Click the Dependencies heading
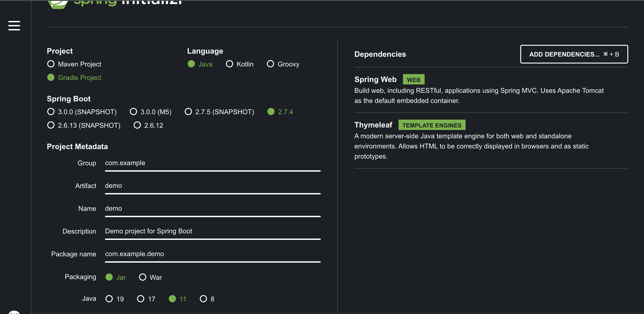644x314 pixels. 380,54
